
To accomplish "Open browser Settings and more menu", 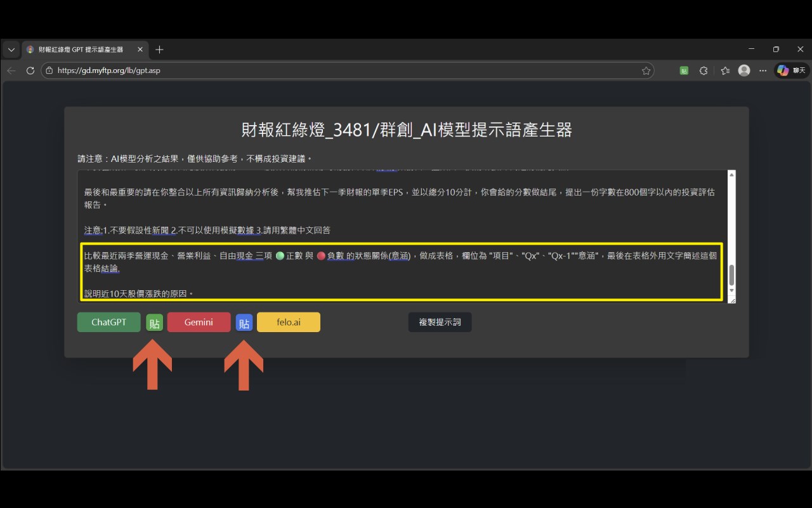I will pyautogui.click(x=763, y=70).
